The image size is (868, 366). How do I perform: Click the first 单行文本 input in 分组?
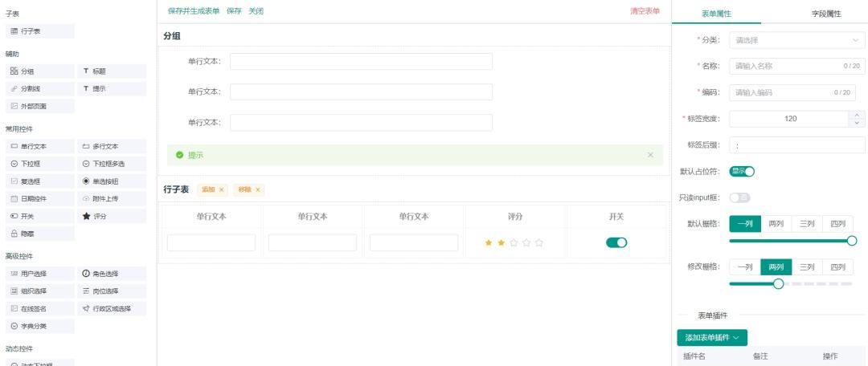[x=361, y=61]
